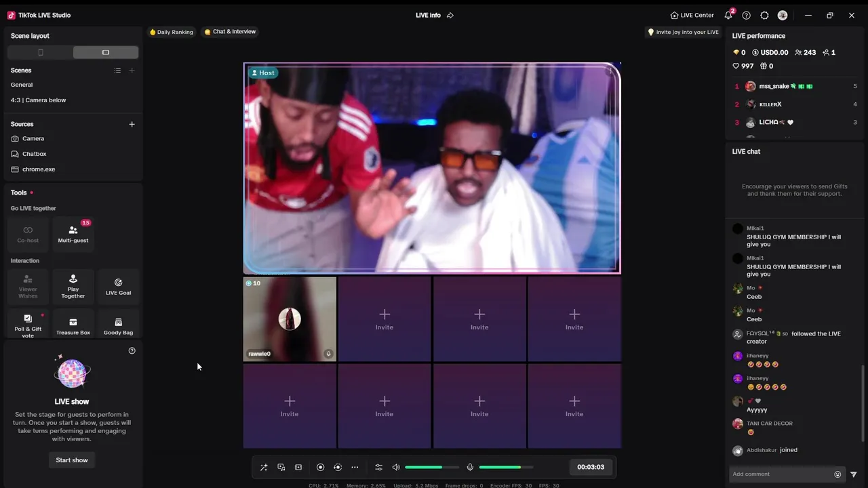Screen dimensions: 868x488
Task: Open the chat filter icon
Action: 853,474
